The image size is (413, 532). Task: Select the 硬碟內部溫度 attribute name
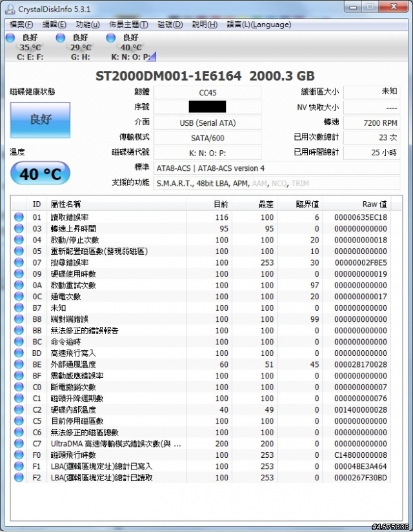tap(74, 409)
